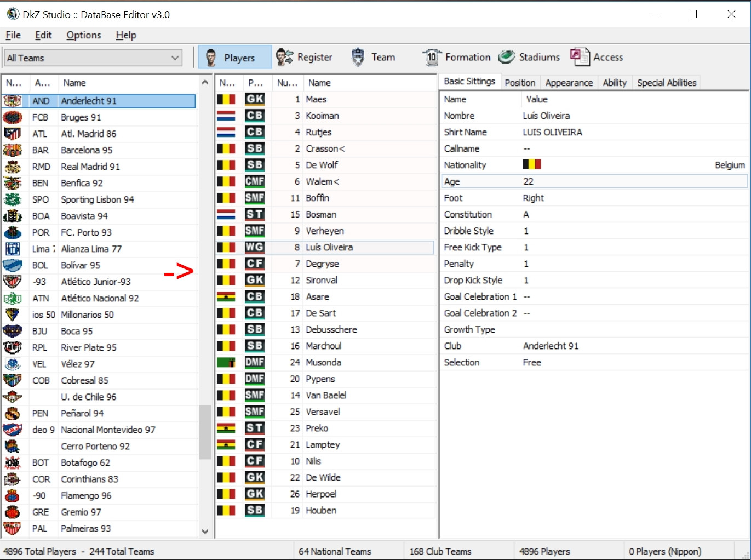This screenshot has width=751, height=560.
Task: Click team list scrollbar down arrow
Action: (x=205, y=532)
